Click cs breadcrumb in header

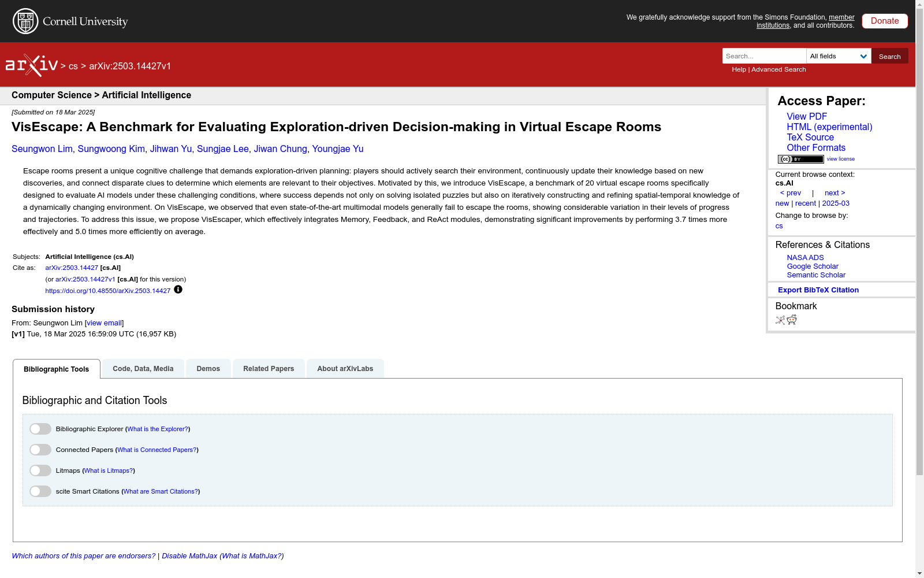click(x=73, y=66)
